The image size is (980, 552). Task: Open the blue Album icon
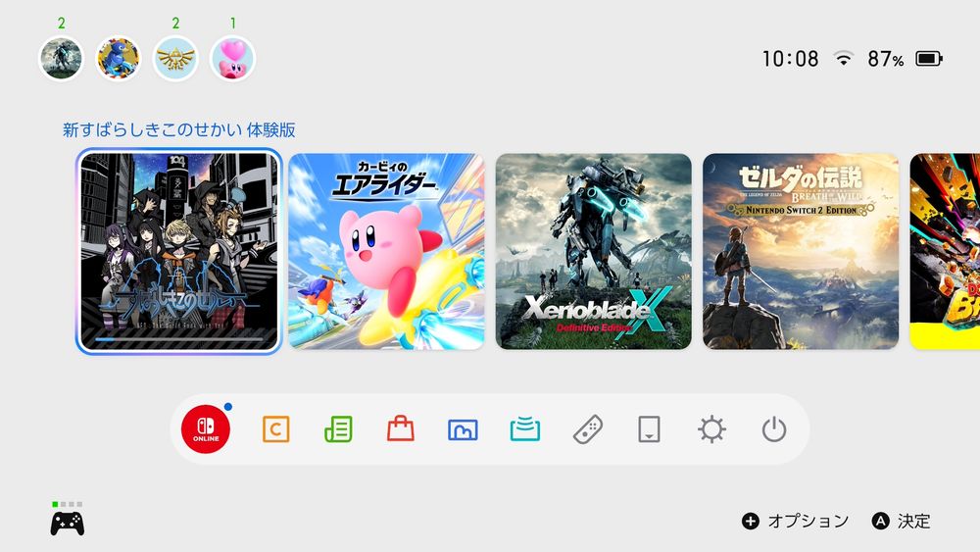[463, 429]
